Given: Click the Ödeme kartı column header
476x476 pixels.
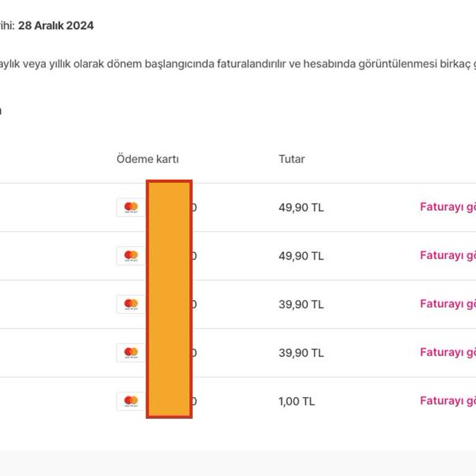Looking at the screenshot, I should tap(148, 159).
